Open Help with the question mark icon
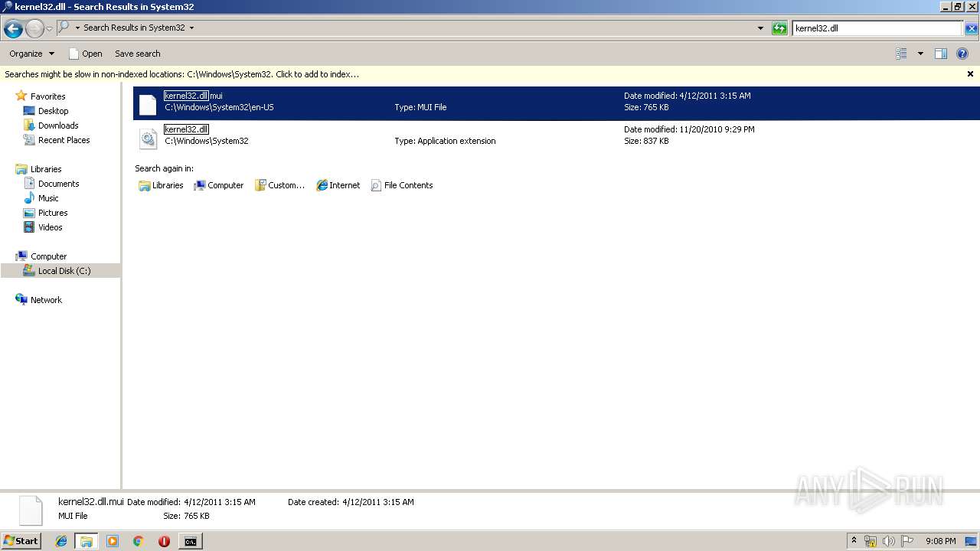 (962, 54)
